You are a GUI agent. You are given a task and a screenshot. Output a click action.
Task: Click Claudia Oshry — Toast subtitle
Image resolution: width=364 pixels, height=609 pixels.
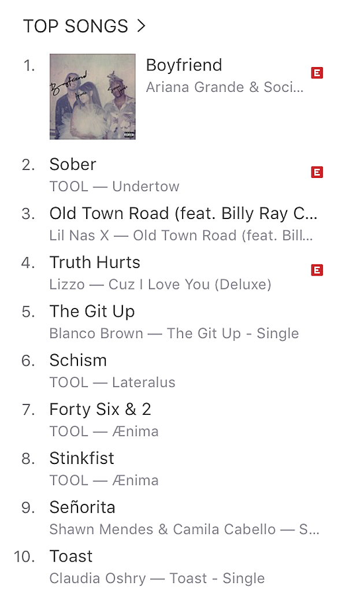[x=157, y=578]
